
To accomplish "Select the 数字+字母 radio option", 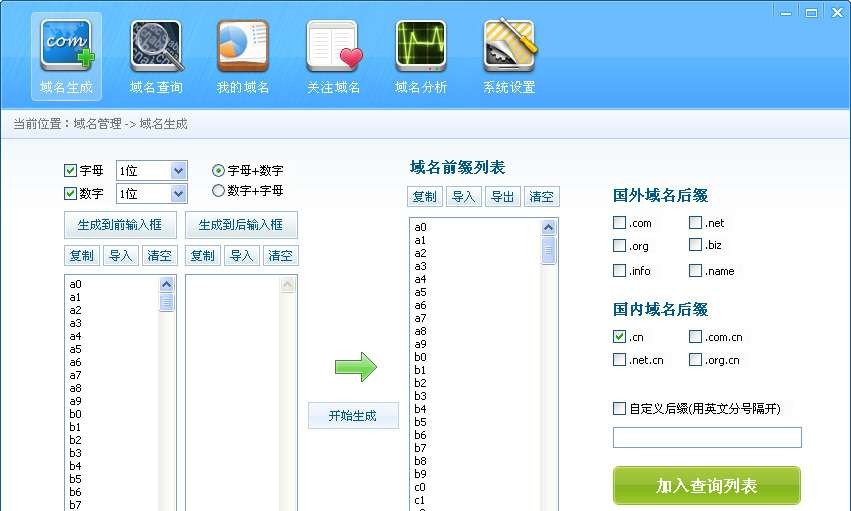I will 218,190.
